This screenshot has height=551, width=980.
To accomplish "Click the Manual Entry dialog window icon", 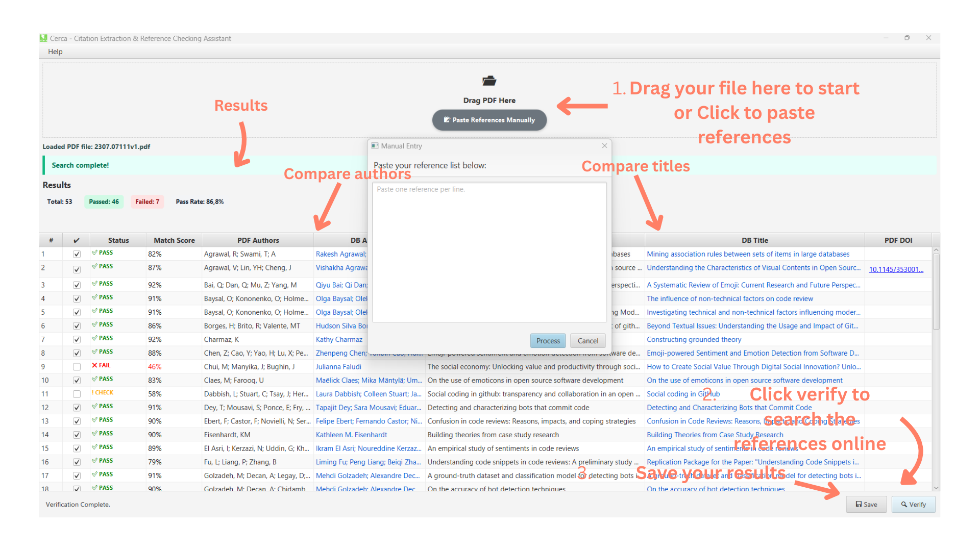I will tap(375, 146).
